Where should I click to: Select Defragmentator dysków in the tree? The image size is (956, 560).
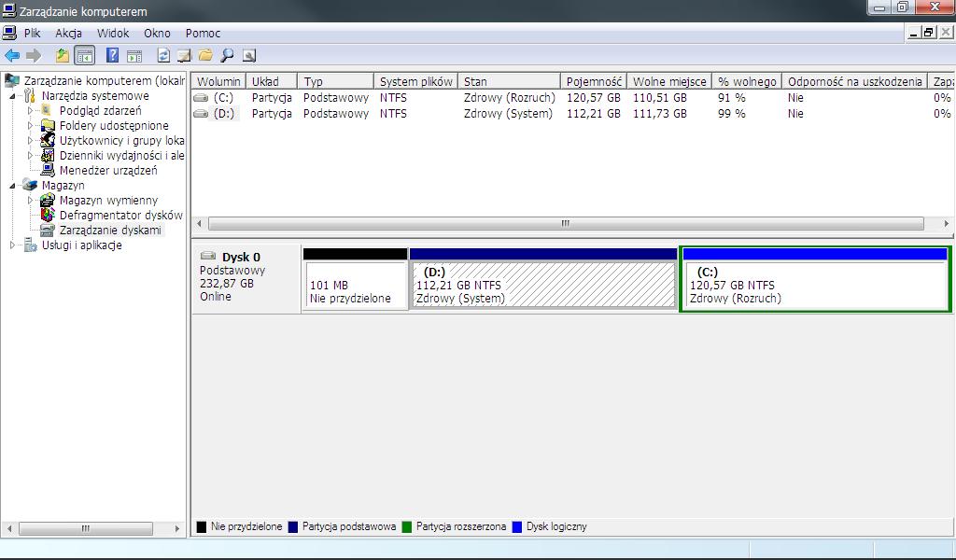coord(120,216)
